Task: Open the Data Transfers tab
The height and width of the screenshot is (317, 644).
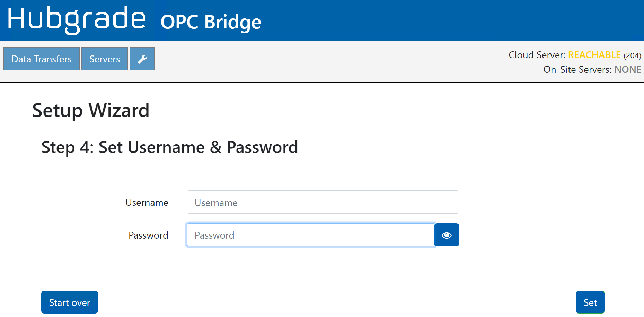Action: [42, 59]
